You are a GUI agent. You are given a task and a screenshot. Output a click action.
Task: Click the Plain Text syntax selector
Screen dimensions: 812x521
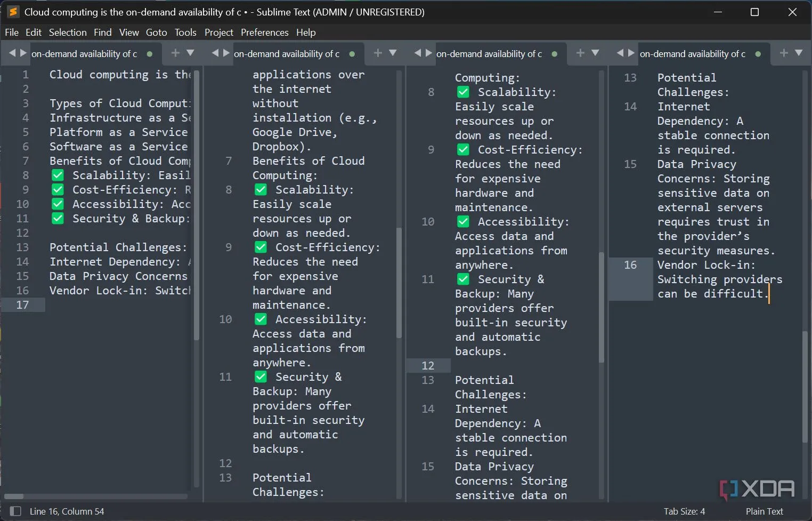coord(764,511)
